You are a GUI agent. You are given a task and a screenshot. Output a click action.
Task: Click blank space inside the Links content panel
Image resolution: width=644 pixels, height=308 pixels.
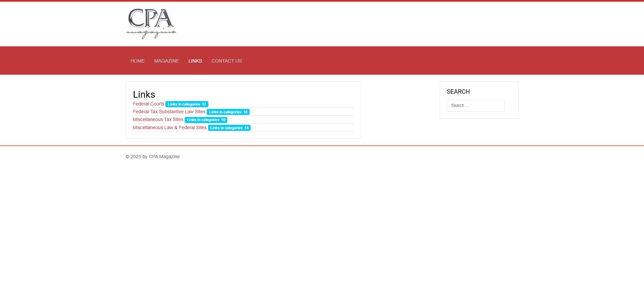[x=287, y=93]
